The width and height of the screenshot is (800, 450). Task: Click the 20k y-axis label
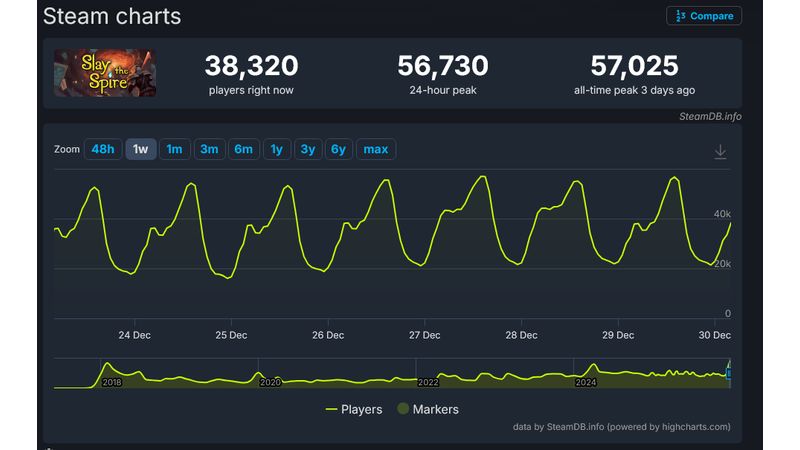click(x=722, y=264)
